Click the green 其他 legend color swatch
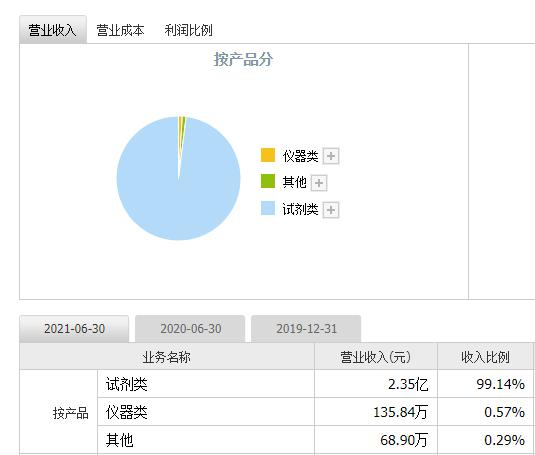The image size is (535, 455). click(268, 181)
